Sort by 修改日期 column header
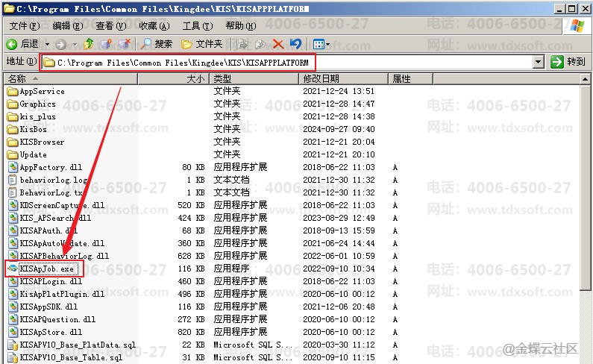The height and width of the screenshot is (364, 593). pos(344,79)
